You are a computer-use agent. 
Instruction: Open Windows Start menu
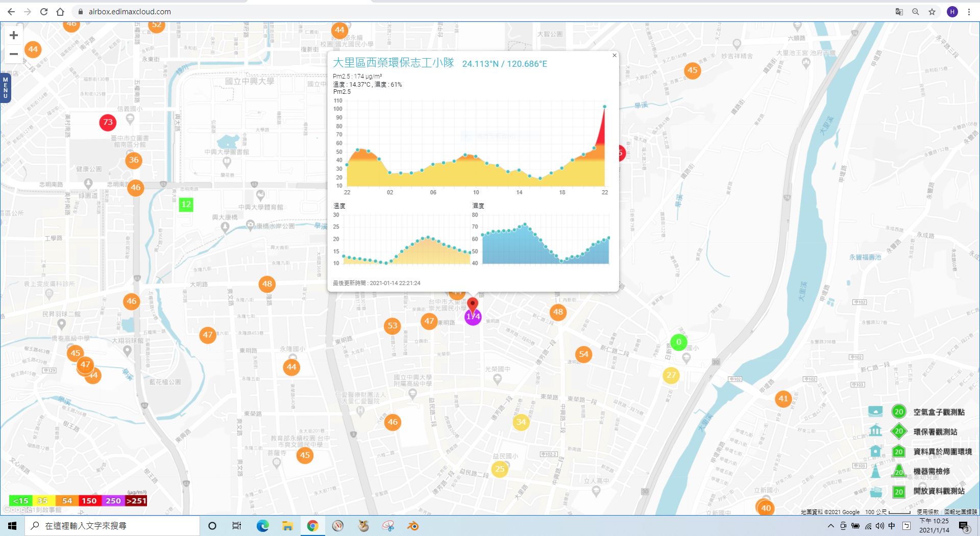tap(12, 526)
